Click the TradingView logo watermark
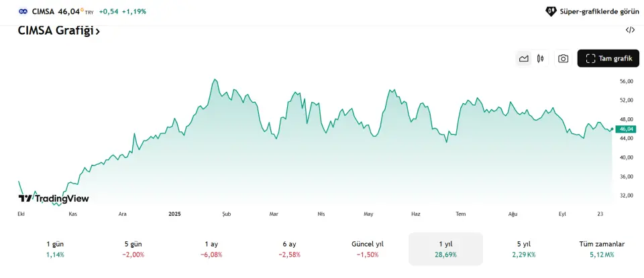644x278 pixels. click(x=54, y=198)
